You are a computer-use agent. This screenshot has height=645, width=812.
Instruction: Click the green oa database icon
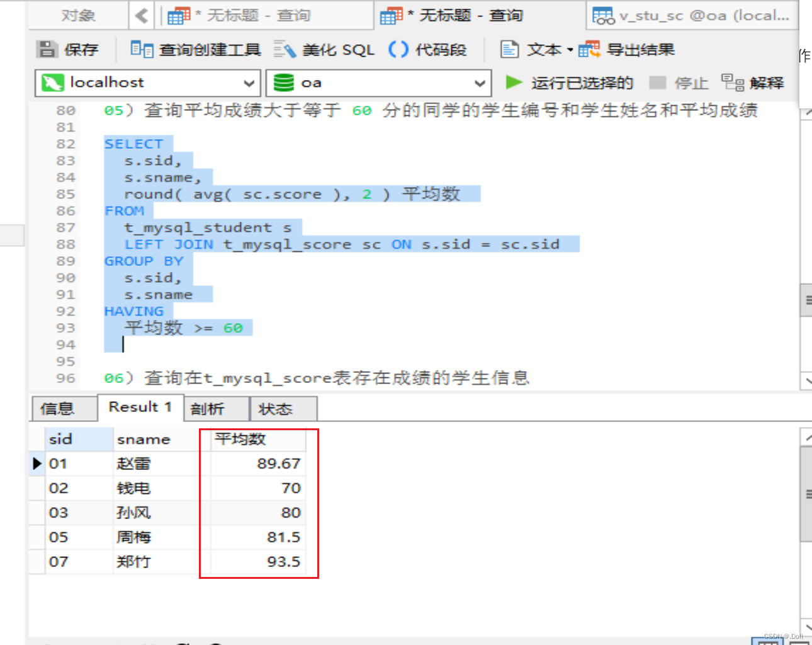pyautogui.click(x=284, y=83)
